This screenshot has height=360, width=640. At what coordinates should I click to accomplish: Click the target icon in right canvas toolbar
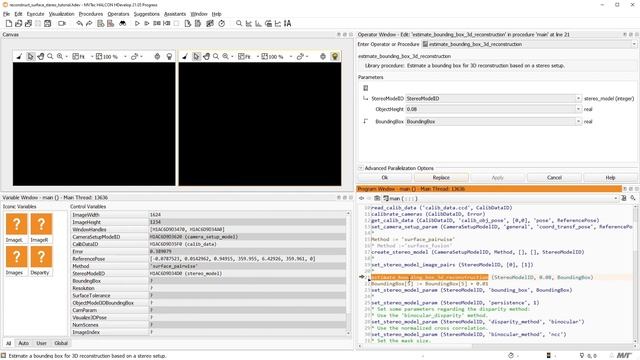(323, 56)
